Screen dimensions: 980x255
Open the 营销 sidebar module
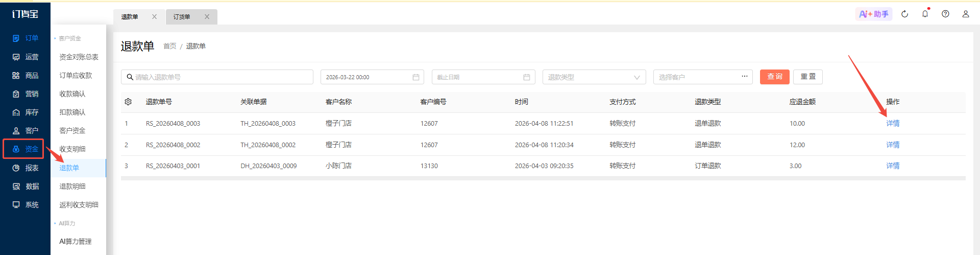pos(26,94)
